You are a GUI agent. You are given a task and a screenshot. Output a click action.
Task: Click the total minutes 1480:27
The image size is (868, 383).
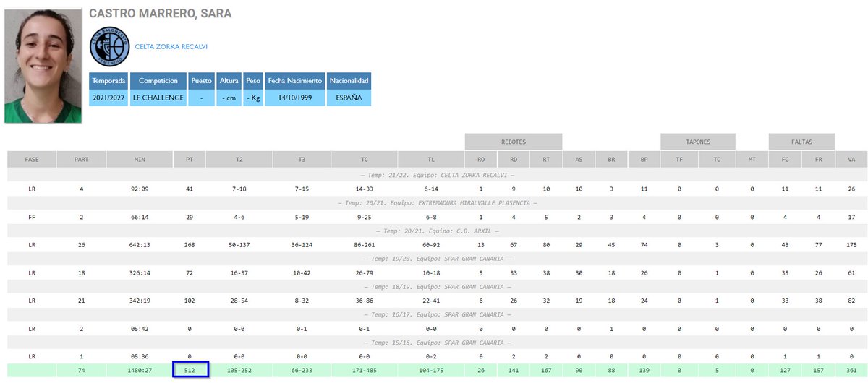140,370
